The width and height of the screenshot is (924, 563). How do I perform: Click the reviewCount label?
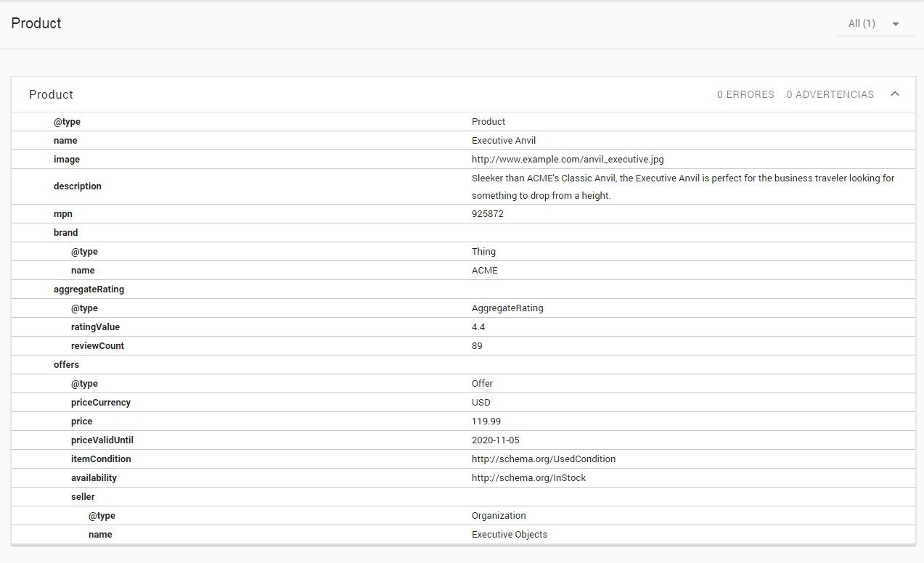(x=97, y=346)
